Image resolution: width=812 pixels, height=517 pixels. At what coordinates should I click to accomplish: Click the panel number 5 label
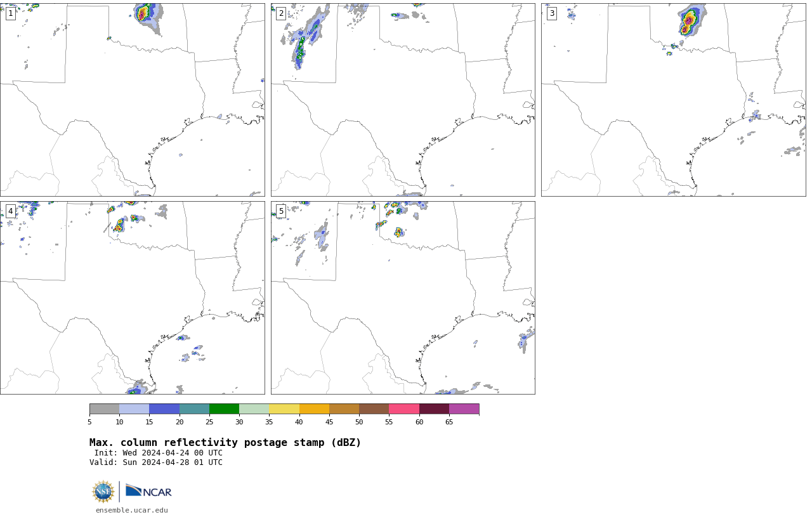[281, 211]
